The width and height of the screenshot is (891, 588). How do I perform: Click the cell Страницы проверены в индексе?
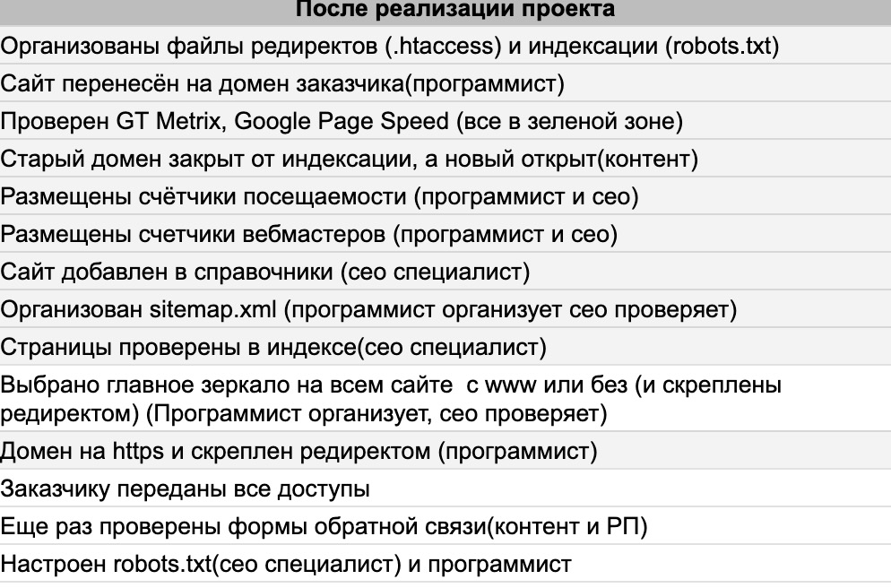coord(273,347)
